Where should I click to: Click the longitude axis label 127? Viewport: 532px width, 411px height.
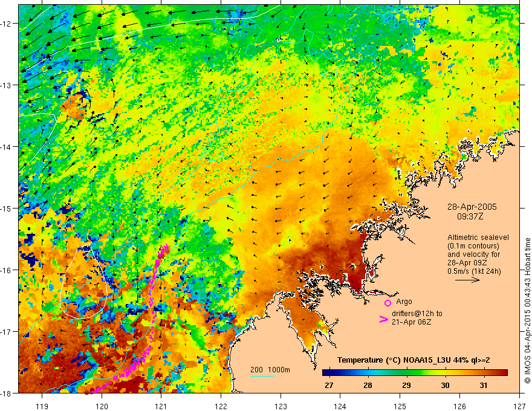point(519,406)
